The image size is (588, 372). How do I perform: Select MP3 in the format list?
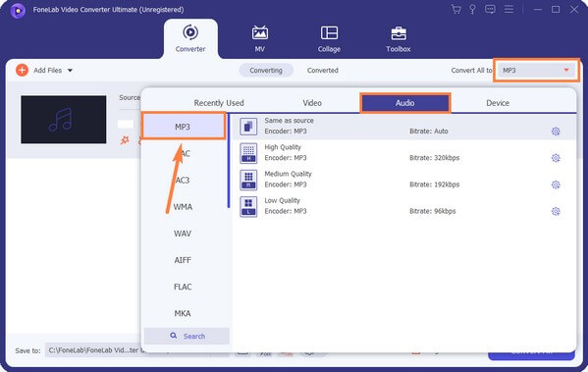point(184,127)
